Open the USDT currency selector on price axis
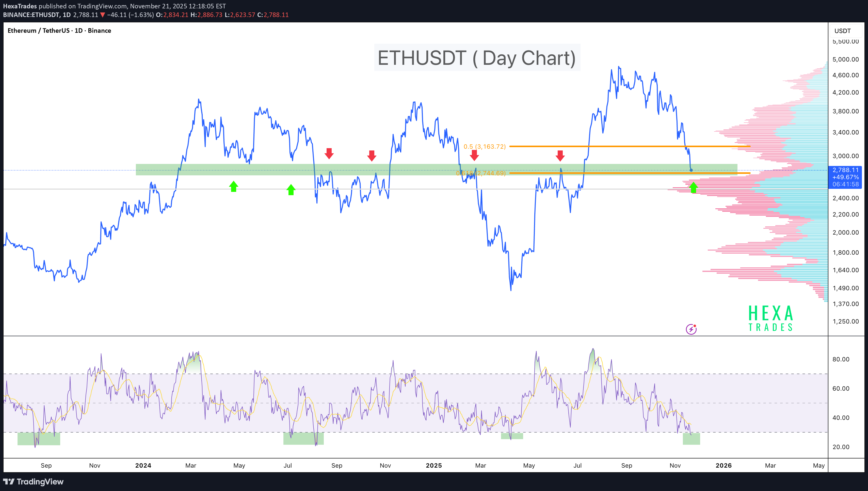Image resolution: width=868 pixels, height=491 pixels. [x=845, y=31]
